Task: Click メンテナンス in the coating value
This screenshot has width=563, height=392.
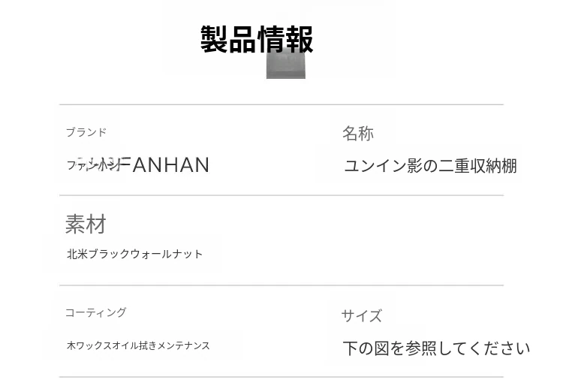Action: [183, 345]
